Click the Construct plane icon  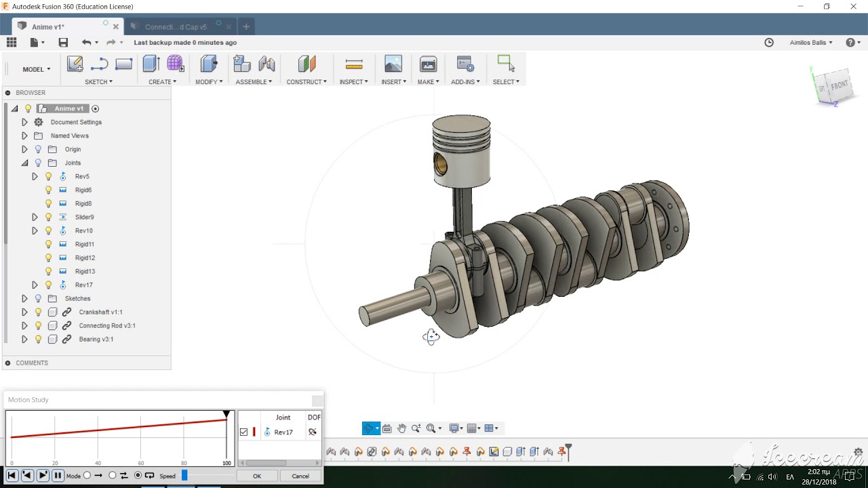[307, 64]
